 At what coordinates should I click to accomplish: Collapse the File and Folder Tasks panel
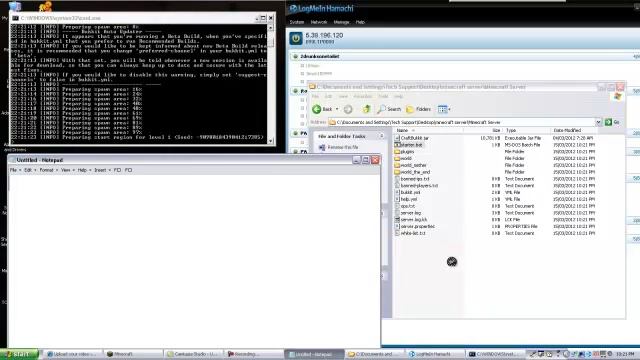coord(382,136)
